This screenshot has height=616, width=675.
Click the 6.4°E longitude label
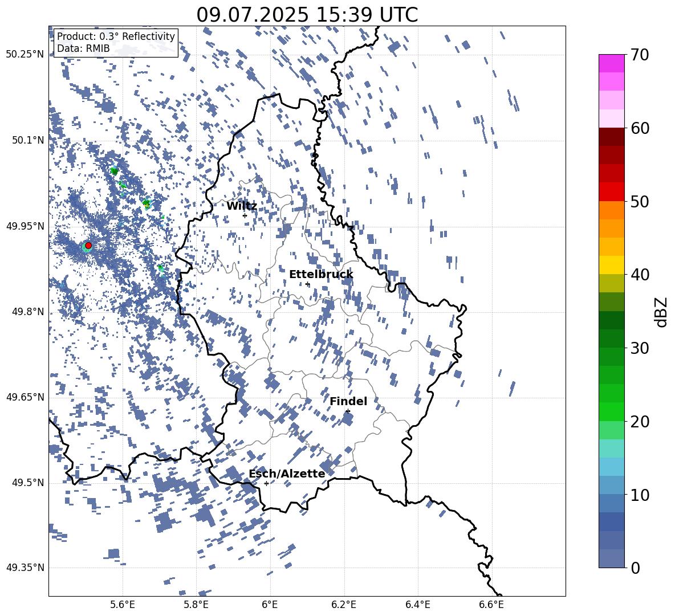tap(417, 605)
